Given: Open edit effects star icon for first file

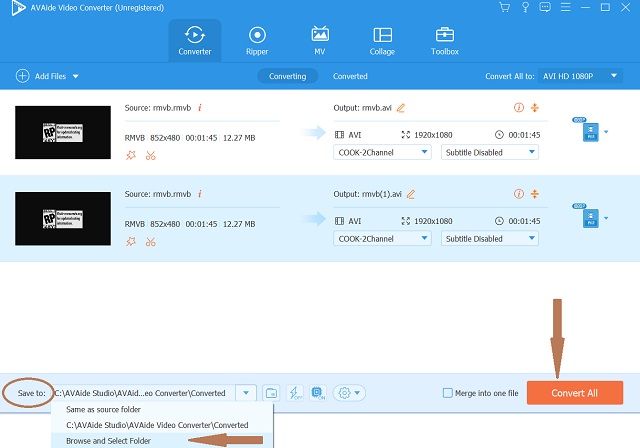Looking at the screenshot, I should [x=131, y=155].
